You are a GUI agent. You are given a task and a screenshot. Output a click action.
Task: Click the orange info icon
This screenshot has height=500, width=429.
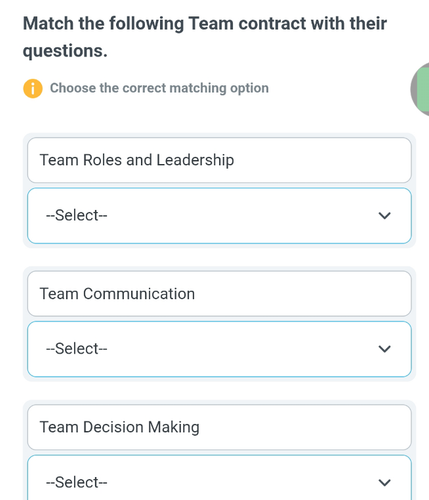point(33,89)
